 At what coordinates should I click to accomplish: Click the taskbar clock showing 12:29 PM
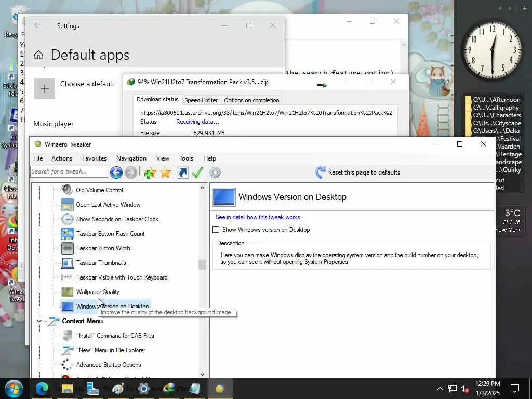click(x=487, y=389)
